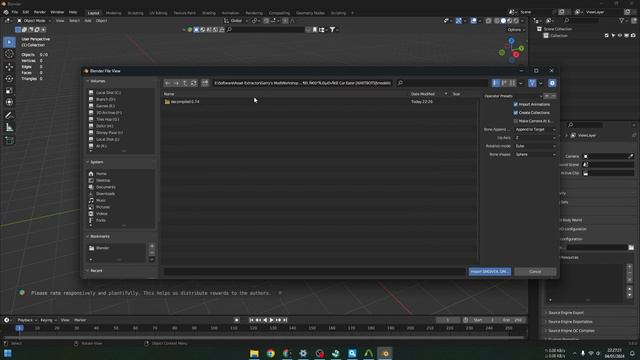This screenshot has height=360, width=640.
Task: Toggle the options region gear icon
Action: tap(552, 83)
